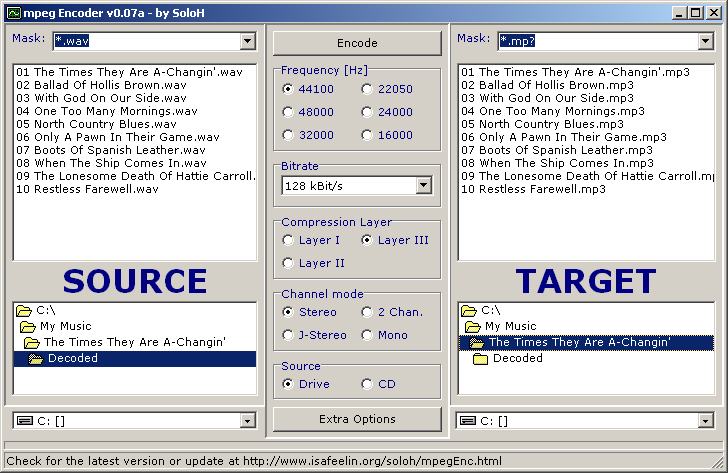This screenshot has width=728, height=473.
Task: Open the Source Mask dropdown arrow
Action: coord(247,41)
